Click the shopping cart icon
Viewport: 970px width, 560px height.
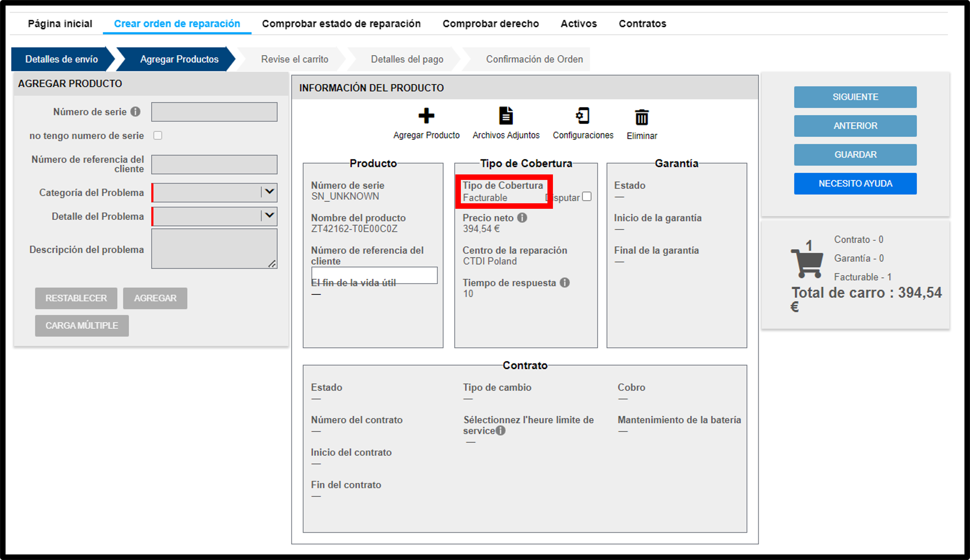tap(807, 263)
